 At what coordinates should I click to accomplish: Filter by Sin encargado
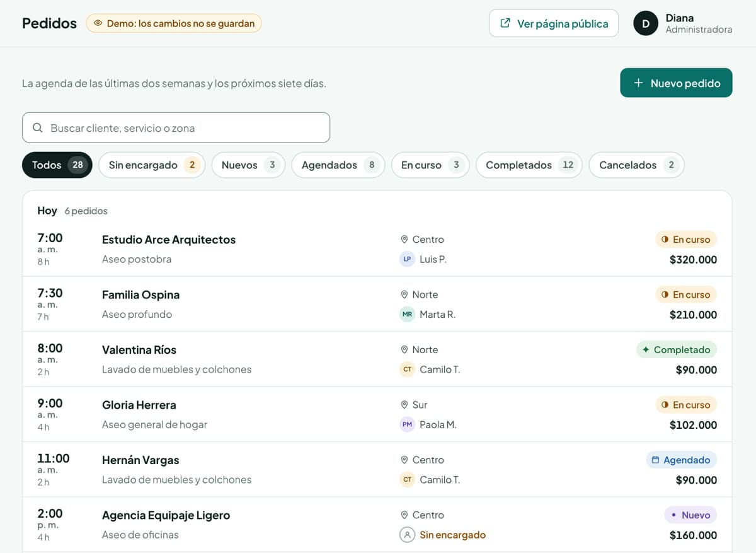(152, 165)
